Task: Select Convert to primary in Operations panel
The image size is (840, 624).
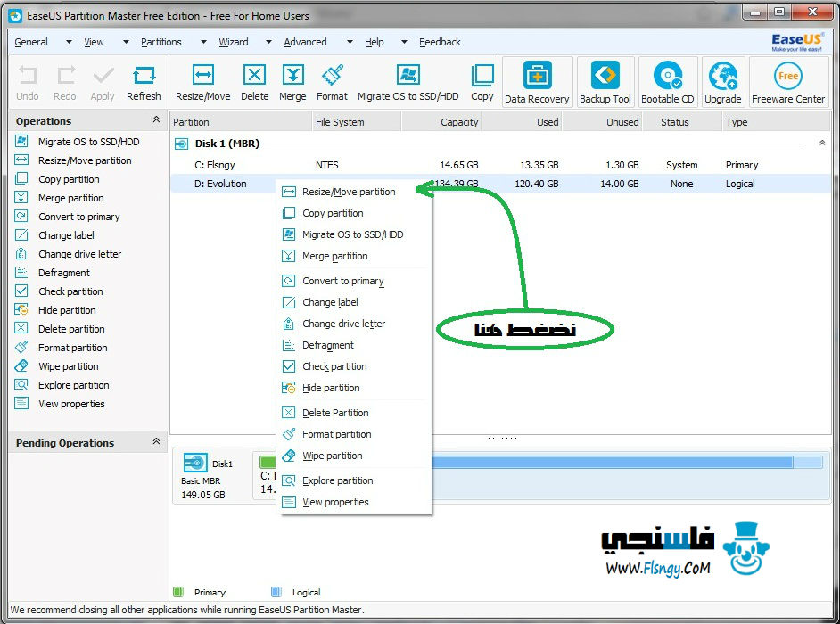Action: [x=78, y=217]
